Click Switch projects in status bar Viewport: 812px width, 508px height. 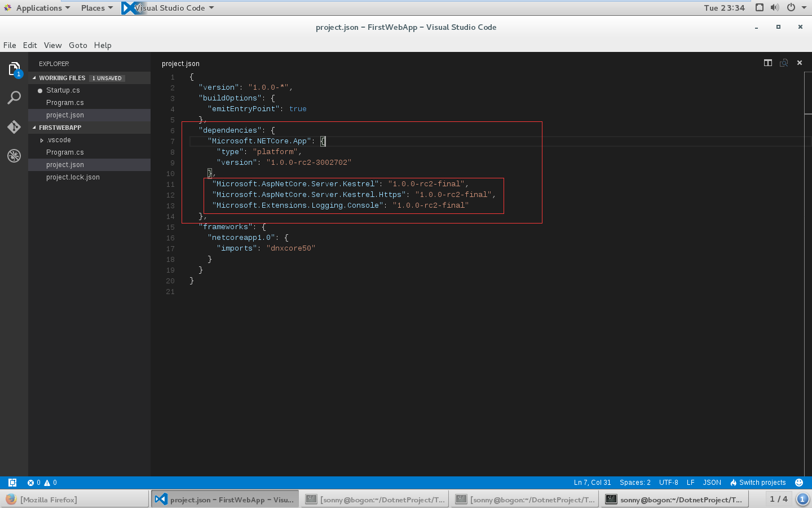(x=758, y=483)
